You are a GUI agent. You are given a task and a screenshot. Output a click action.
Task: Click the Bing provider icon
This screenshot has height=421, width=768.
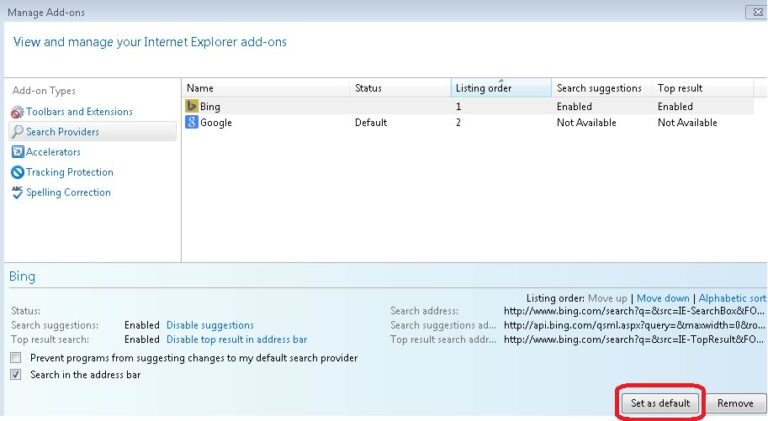[x=192, y=106]
